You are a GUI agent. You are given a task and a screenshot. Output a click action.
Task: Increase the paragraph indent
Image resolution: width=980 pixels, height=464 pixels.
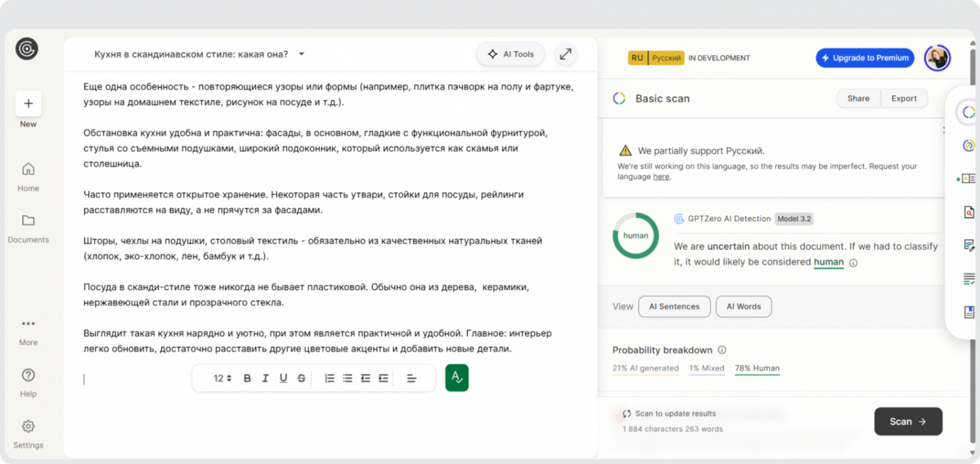[383, 378]
